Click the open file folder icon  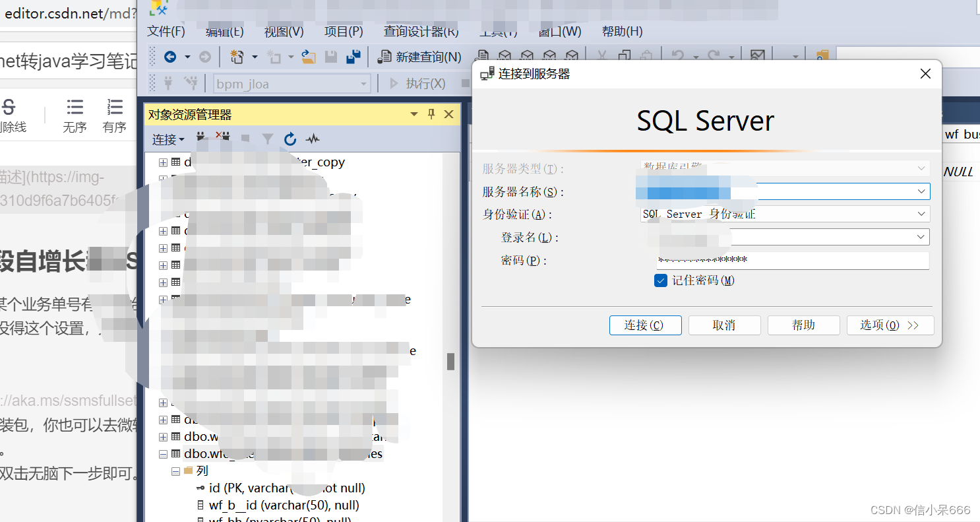[309, 57]
